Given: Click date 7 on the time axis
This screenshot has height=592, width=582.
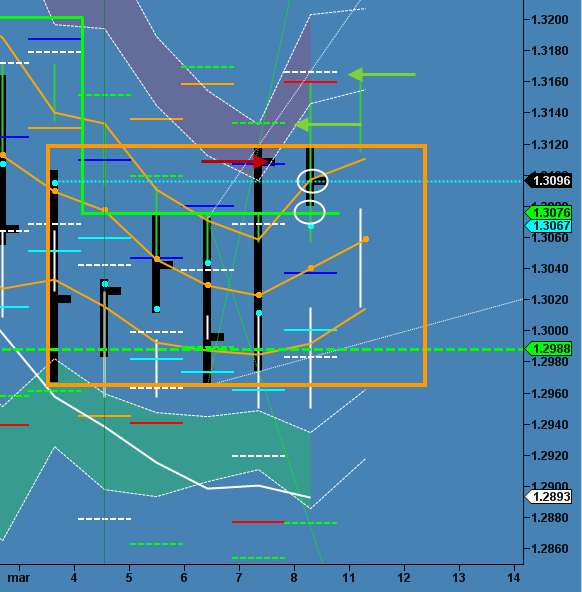Looking at the screenshot, I should pyautogui.click(x=239, y=578).
